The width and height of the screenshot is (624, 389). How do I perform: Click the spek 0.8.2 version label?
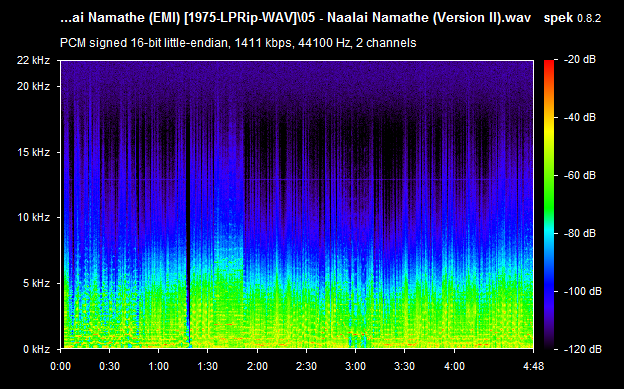(572, 18)
